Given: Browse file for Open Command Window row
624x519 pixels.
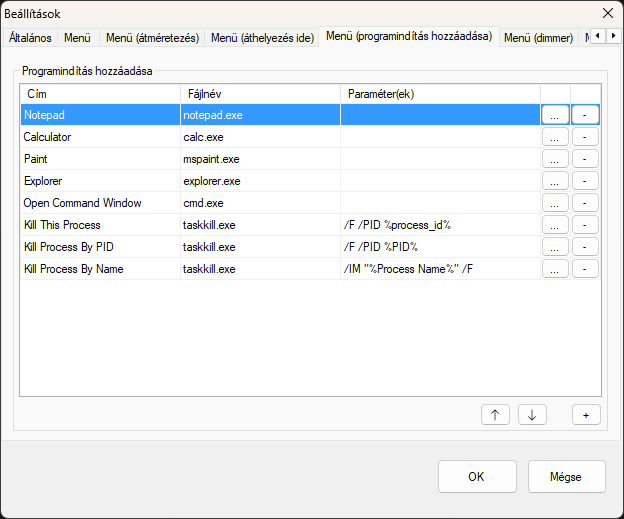Looking at the screenshot, I should click(555, 203).
